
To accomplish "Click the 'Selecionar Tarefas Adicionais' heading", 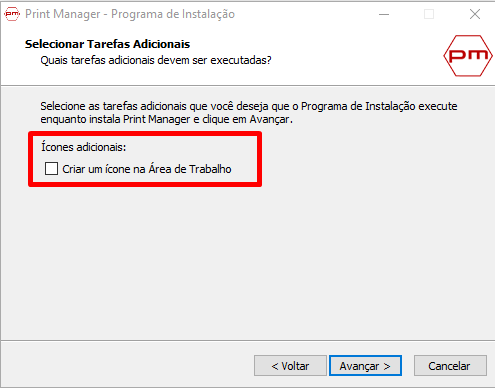I will click(x=107, y=44).
